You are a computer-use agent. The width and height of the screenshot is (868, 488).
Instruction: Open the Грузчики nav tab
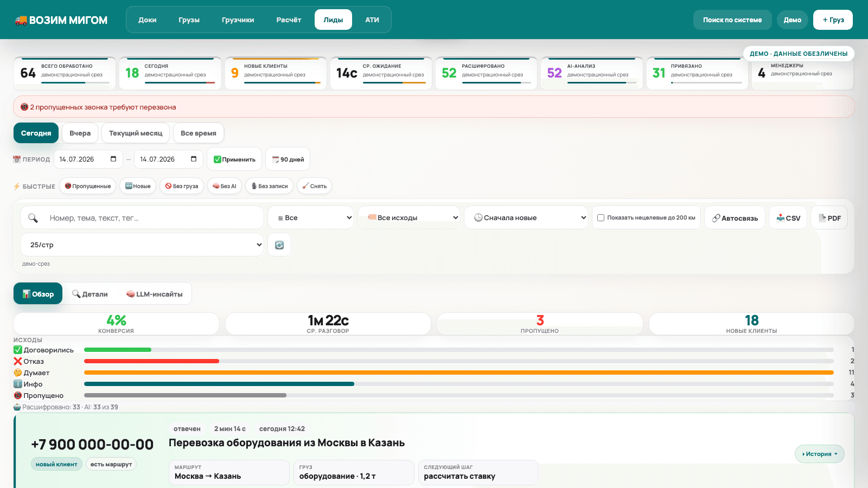pyautogui.click(x=238, y=20)
